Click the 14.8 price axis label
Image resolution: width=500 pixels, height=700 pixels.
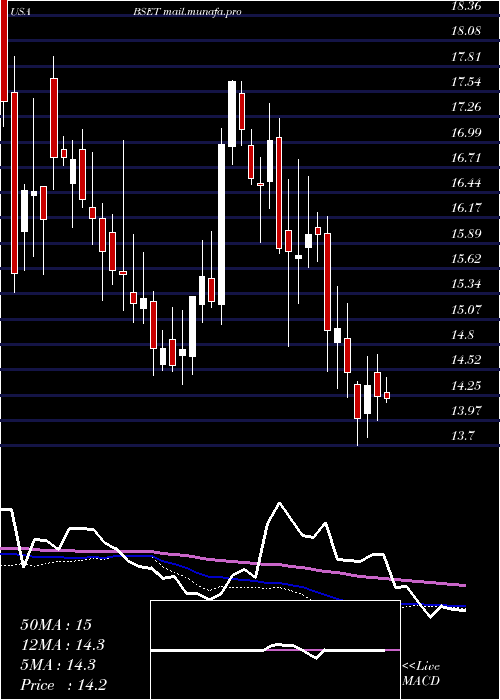(464, 335)
